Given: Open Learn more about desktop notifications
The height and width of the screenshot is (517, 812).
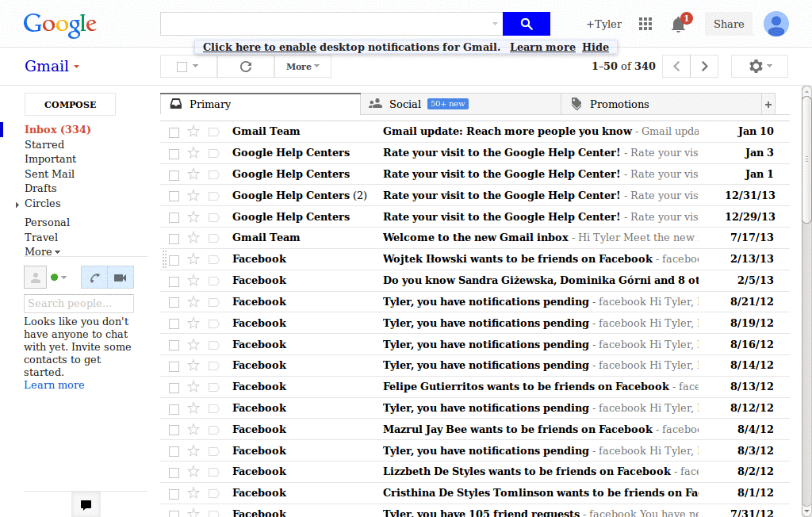Looking at the screenshot, I should pos(542,47).
